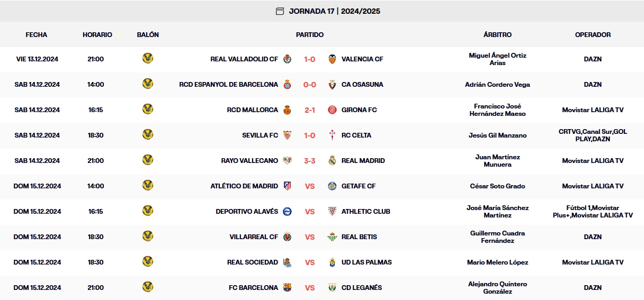Select the Villarreal CF team name
The image size is (644, 300).
[254, 237]
